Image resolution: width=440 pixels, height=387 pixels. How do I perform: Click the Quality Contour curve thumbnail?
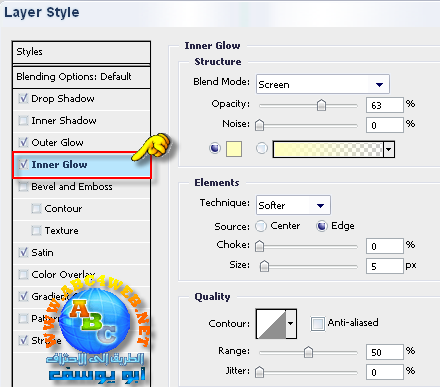(x=271, y=324)
